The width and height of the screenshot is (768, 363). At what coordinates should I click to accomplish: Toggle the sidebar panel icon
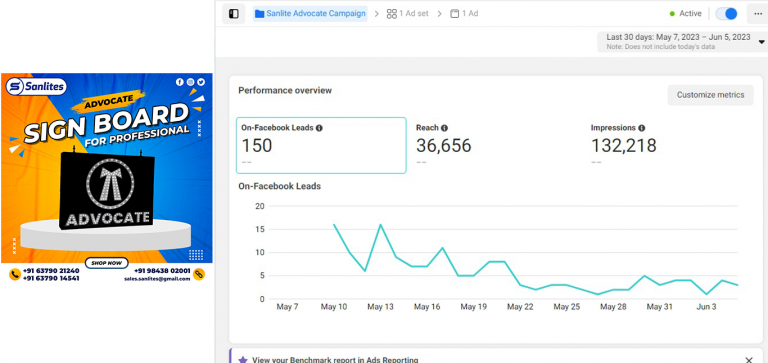234,14
